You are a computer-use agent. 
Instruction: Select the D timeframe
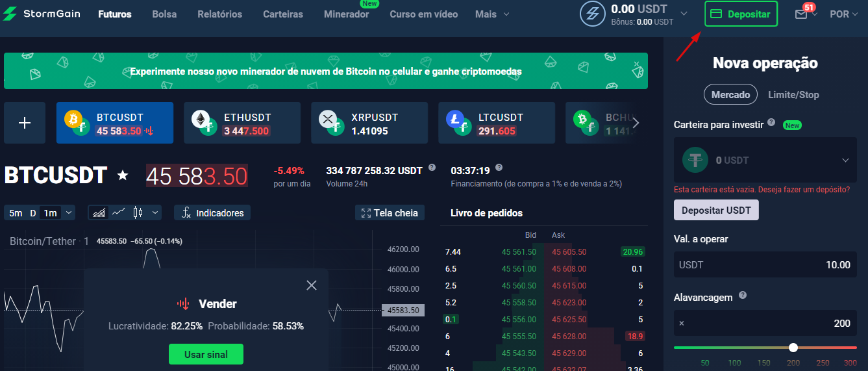[32, 212]
